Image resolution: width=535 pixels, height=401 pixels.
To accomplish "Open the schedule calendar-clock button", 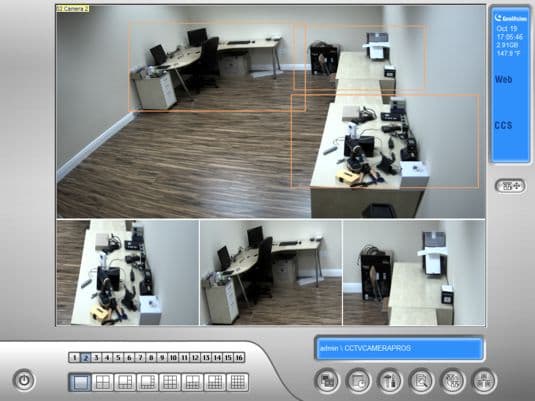I will click(358, 381).
